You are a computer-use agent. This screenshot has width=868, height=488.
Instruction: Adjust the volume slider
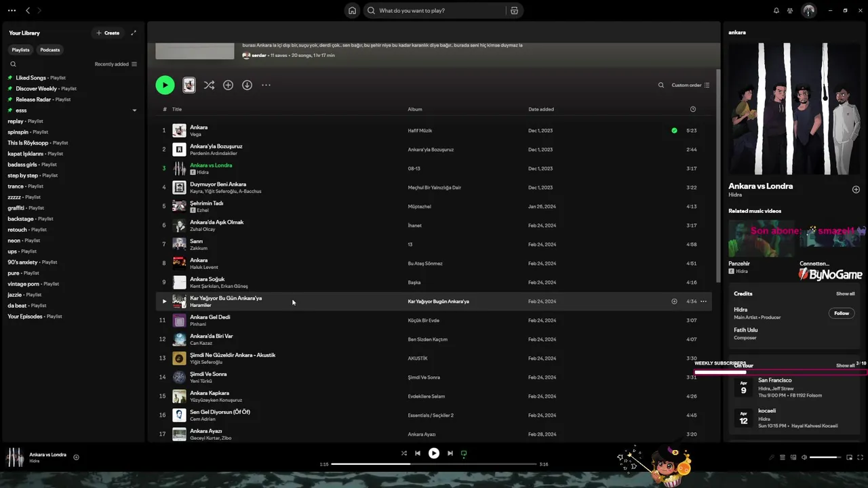[825, 457]
